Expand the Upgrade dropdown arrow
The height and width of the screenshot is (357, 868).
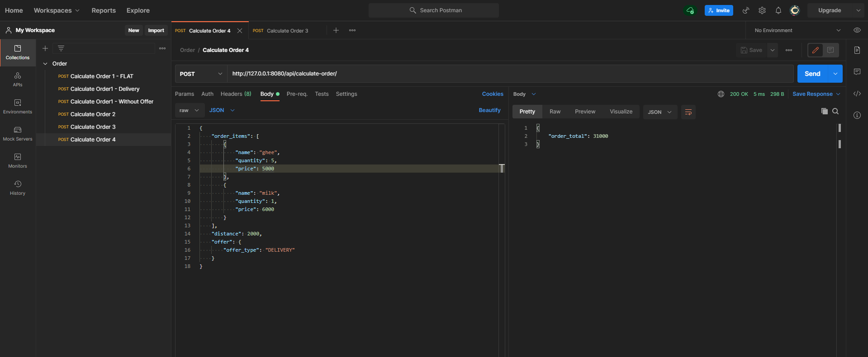[859, 10]
